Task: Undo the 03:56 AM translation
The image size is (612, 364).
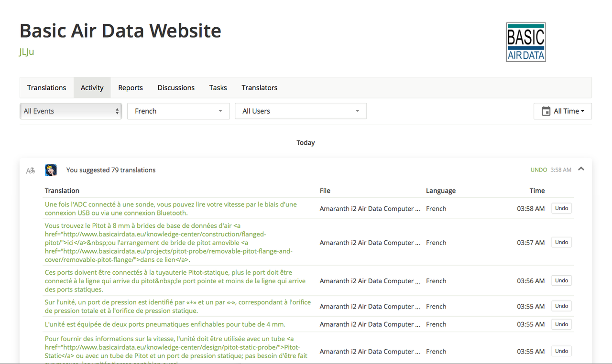Action: coord(561,280)
